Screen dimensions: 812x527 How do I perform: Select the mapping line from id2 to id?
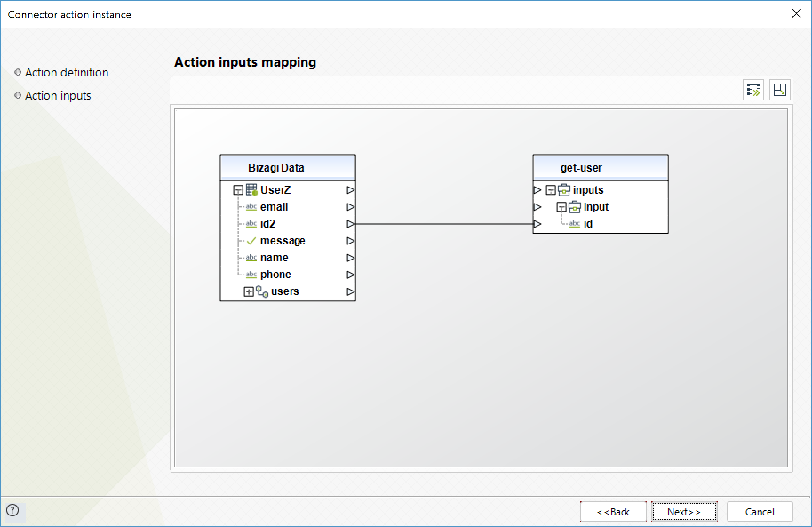pos(444,224)
